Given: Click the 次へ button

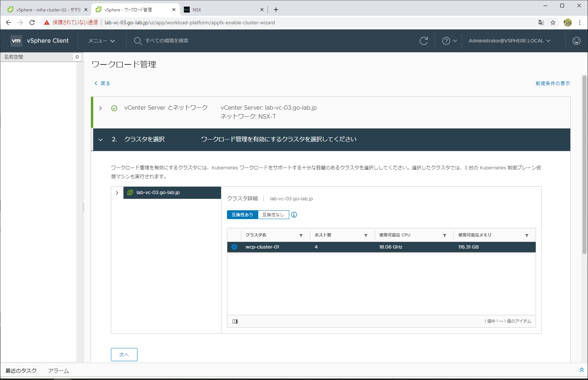Looking at the screenshot, I should (124, 355).
